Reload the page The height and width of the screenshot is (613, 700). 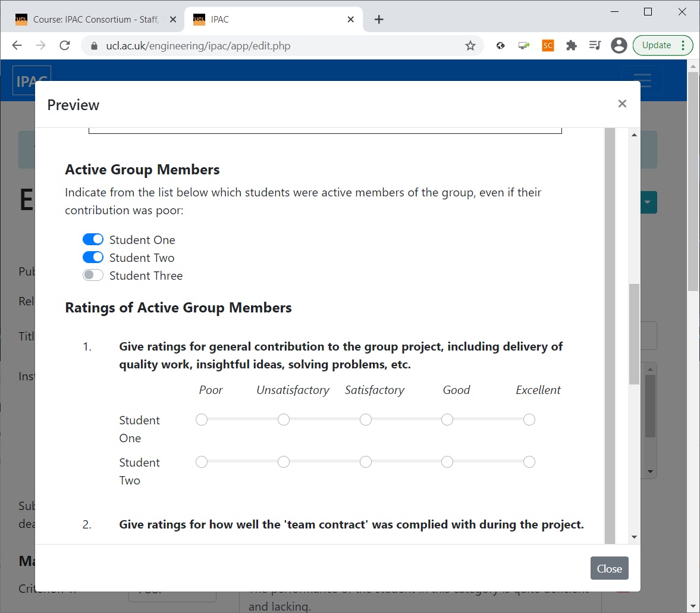[65, 46]
